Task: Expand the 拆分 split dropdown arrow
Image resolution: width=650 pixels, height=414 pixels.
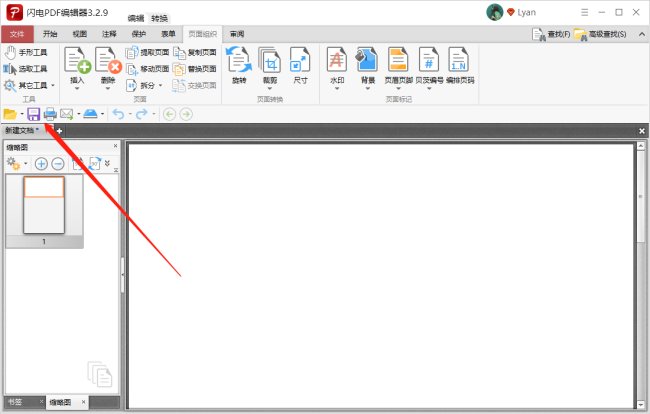Action: (160, 85)
